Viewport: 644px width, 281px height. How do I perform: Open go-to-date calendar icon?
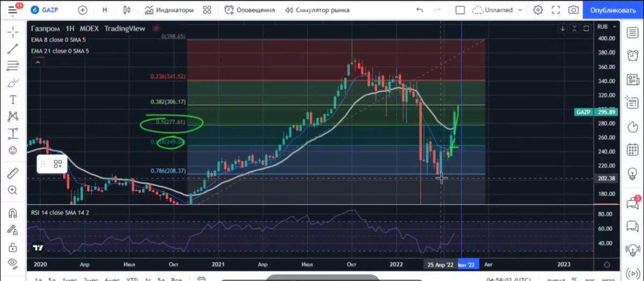202,279
